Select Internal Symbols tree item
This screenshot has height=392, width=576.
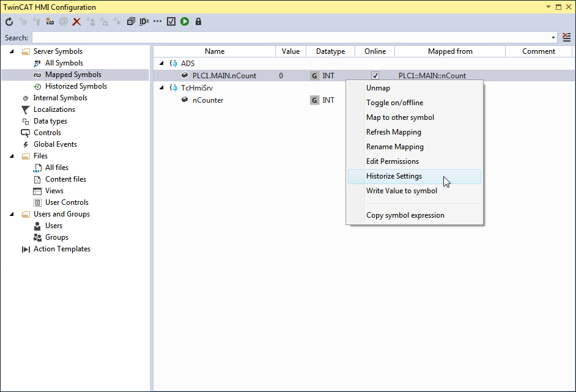tap(61, 98)
